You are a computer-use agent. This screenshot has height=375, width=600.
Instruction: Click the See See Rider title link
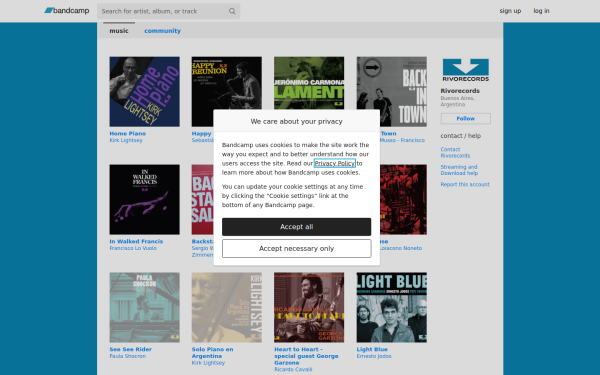pos(130,349)
